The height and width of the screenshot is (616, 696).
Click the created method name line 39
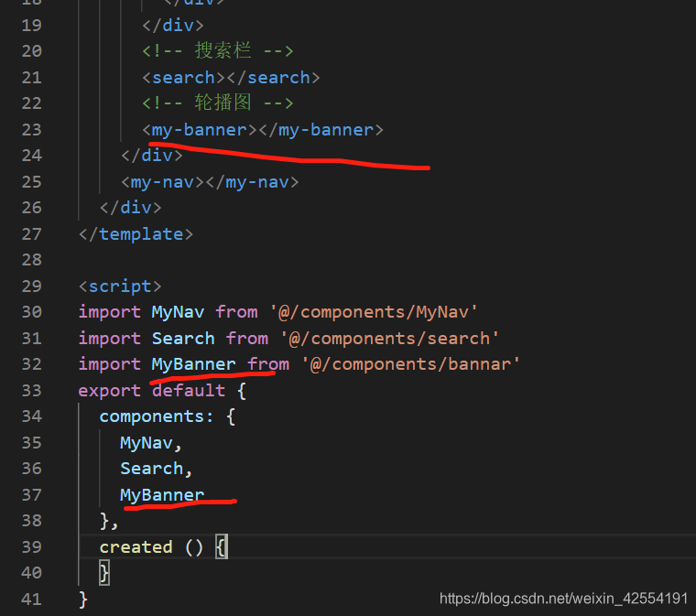pyautogui.click(x=136, y=547)
